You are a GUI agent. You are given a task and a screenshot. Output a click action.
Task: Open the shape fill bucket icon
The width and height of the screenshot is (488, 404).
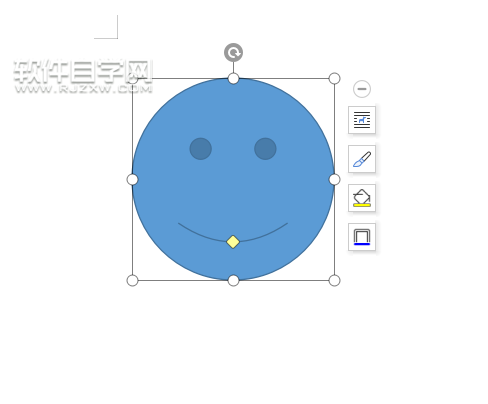[362, 198]
